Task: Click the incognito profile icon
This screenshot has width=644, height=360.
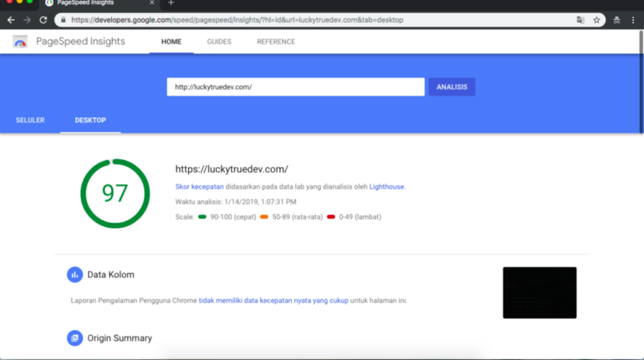Action: (x=617, y=19)
